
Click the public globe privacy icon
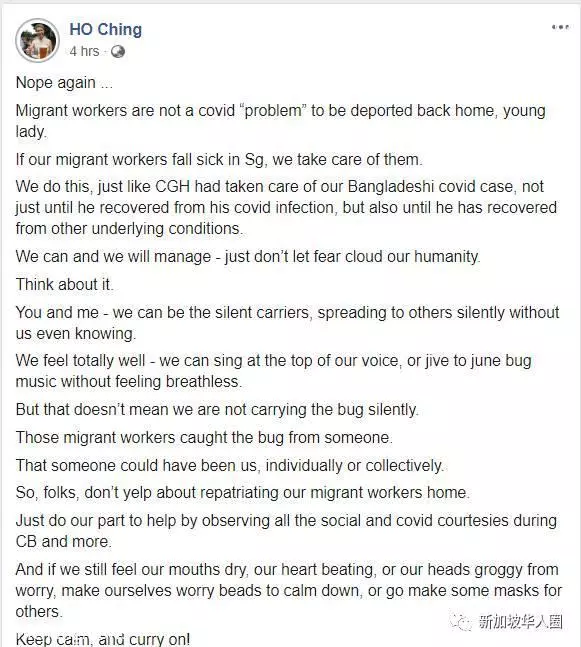pos(118,52)
